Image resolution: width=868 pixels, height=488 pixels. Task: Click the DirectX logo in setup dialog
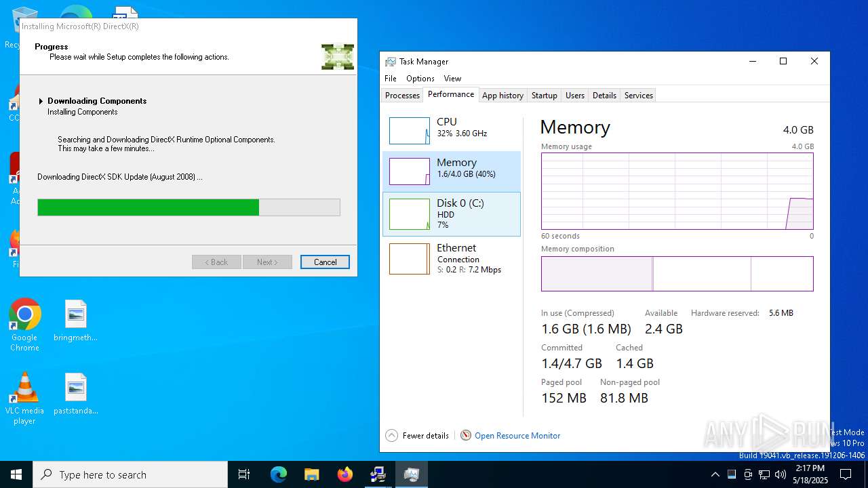pyautogui.click(x=338, y=57)
